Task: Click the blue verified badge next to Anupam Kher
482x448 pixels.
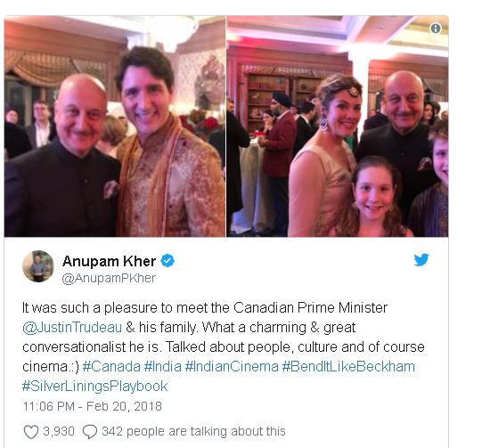Action: click(167, 261)
